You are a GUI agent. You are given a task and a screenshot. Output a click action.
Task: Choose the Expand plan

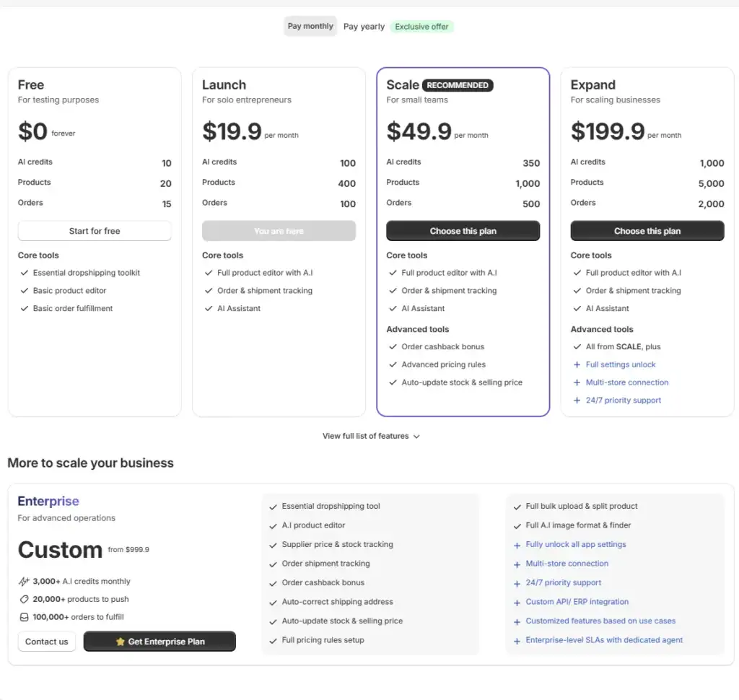click(x=647, y=231)
